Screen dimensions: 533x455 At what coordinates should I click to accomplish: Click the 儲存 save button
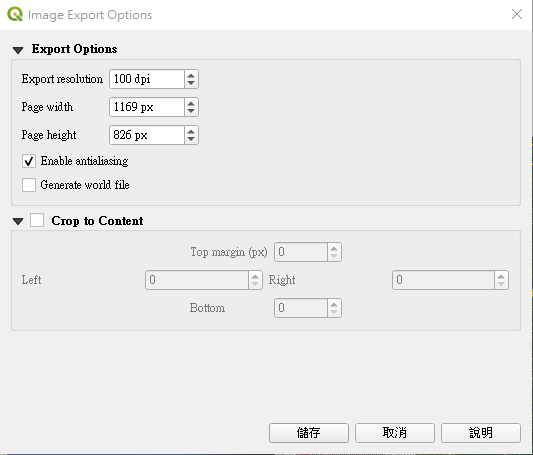(309, 433)
